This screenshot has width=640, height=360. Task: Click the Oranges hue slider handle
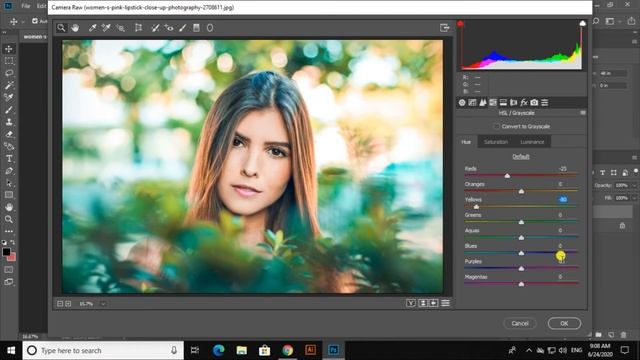click(521, 191)
